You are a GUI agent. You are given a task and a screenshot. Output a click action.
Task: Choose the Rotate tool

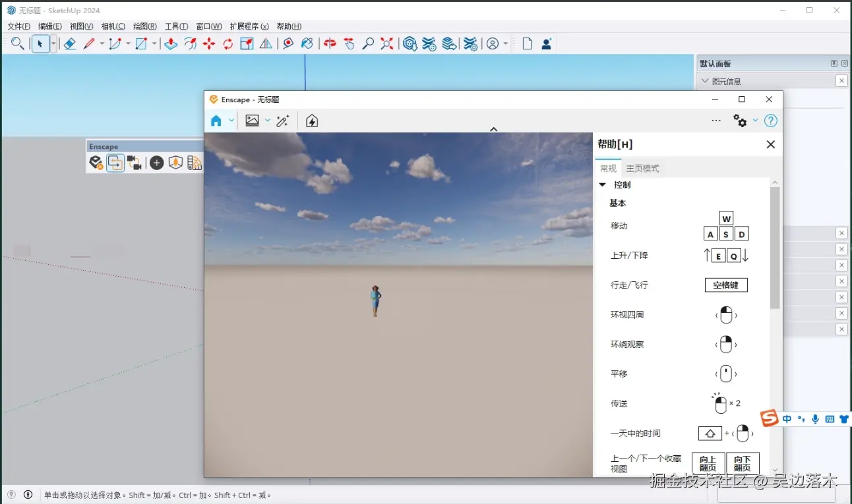coord(228,43)
